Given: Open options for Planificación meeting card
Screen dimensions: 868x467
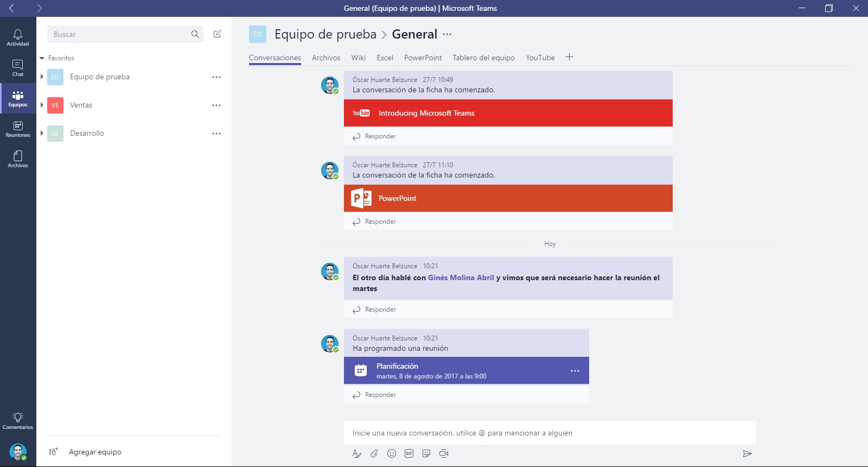Looking at the screenshot, I should point(575,371).
